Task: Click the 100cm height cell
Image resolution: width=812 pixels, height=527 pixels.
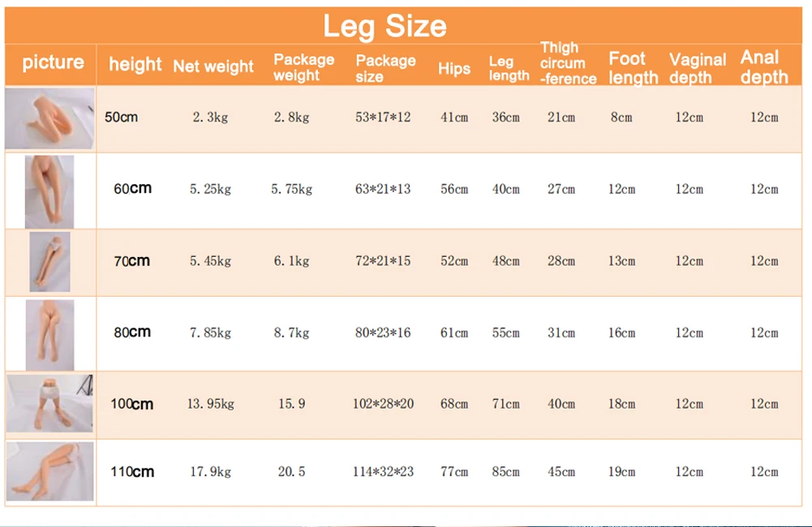Action: tap(131, 404)
